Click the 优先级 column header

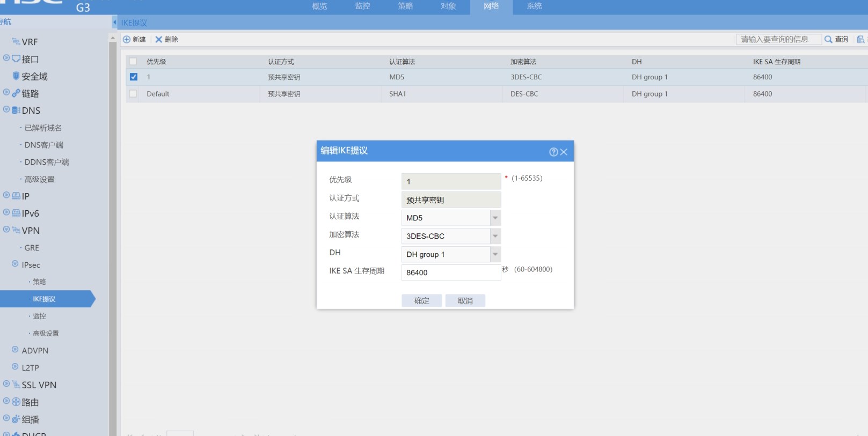(x=156, y=62)
